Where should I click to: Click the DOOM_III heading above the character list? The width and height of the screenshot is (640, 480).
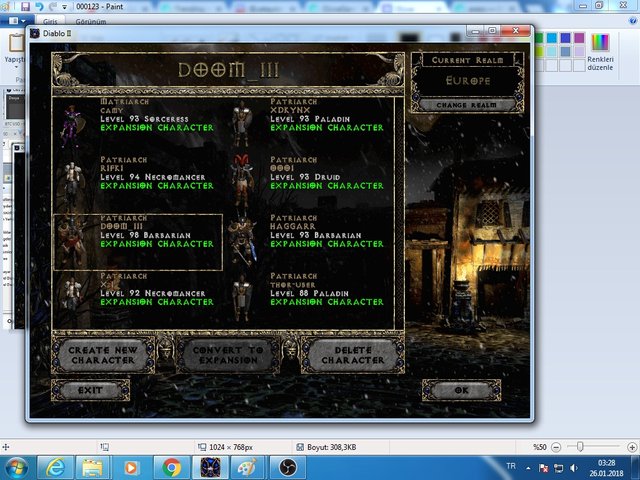(229, 70)
